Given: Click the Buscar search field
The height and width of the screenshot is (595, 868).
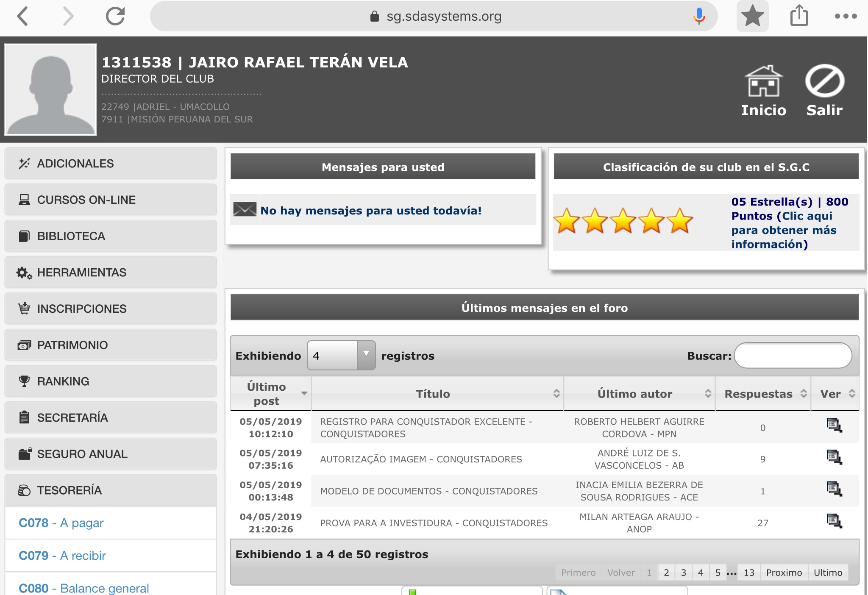Looking at the screenshot, I should pos(793,356).
